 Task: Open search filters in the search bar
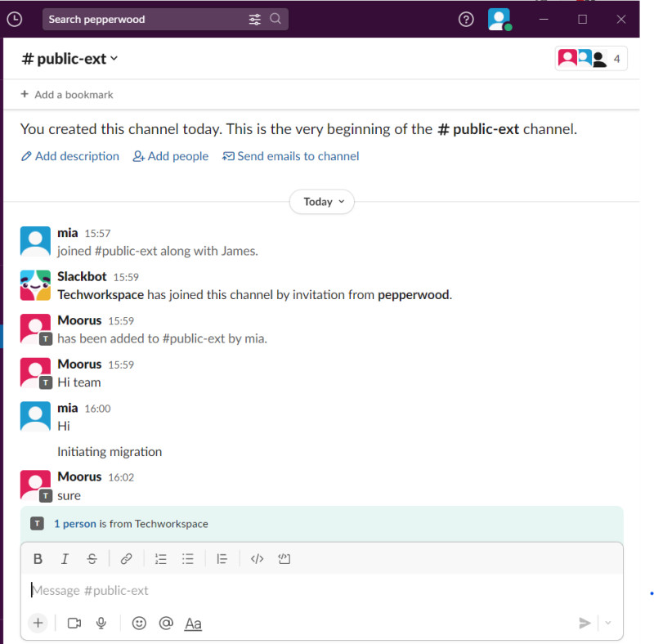pyautogui.click(x=254, y=19)
